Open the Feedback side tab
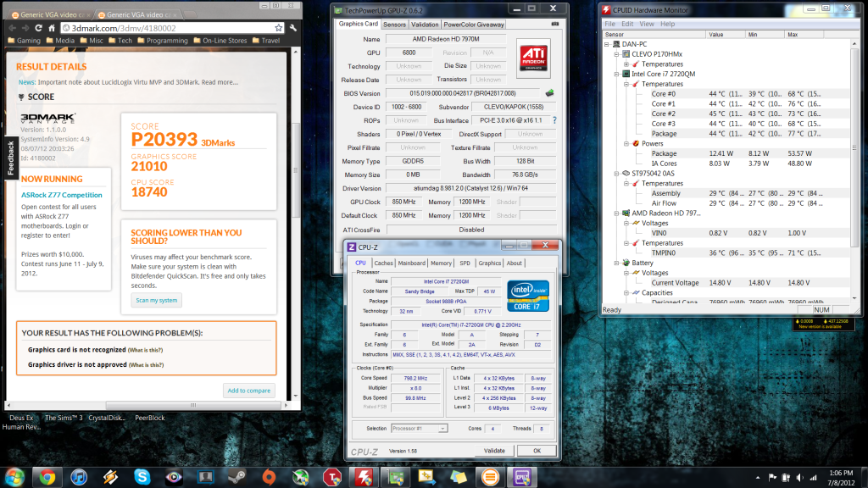Viewport: 868px width, 488px height. tap(10, 158)
